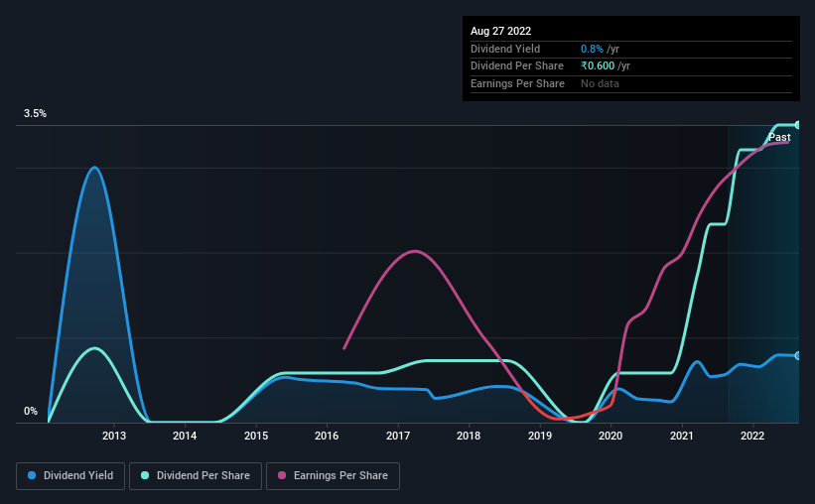
Task: Click the 0.8% dividend yield tooltip value
Action: [x=592, y=49]
